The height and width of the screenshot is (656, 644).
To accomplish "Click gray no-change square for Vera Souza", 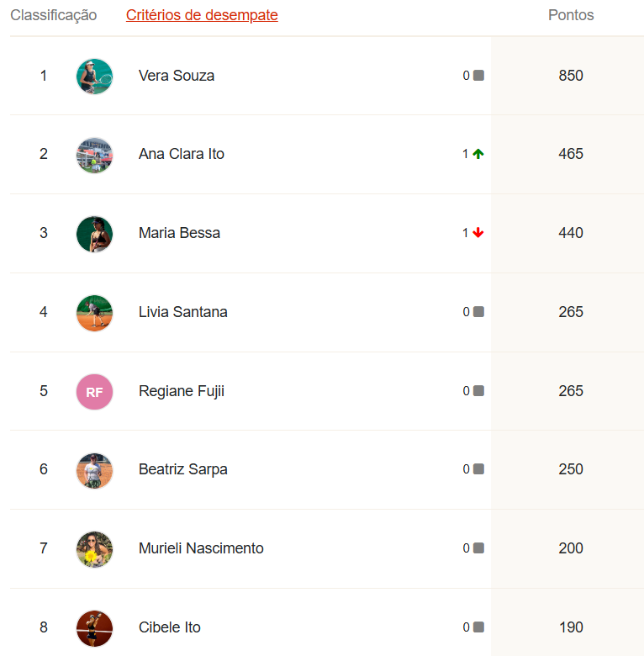I will coord(478,76).
